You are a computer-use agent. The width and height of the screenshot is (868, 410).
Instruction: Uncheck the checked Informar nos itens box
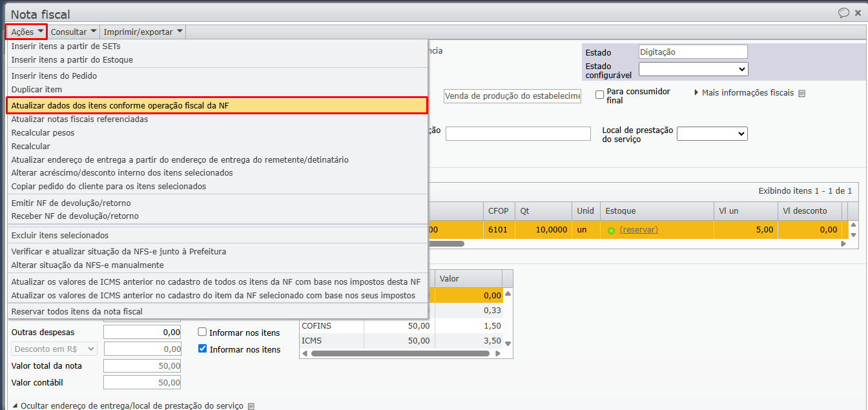(202, 349)
